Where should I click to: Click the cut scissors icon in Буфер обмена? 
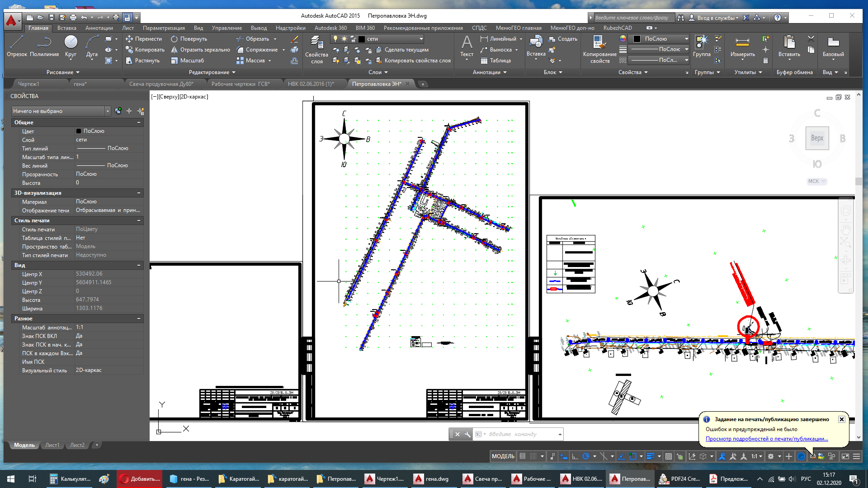tap(811, 39)
